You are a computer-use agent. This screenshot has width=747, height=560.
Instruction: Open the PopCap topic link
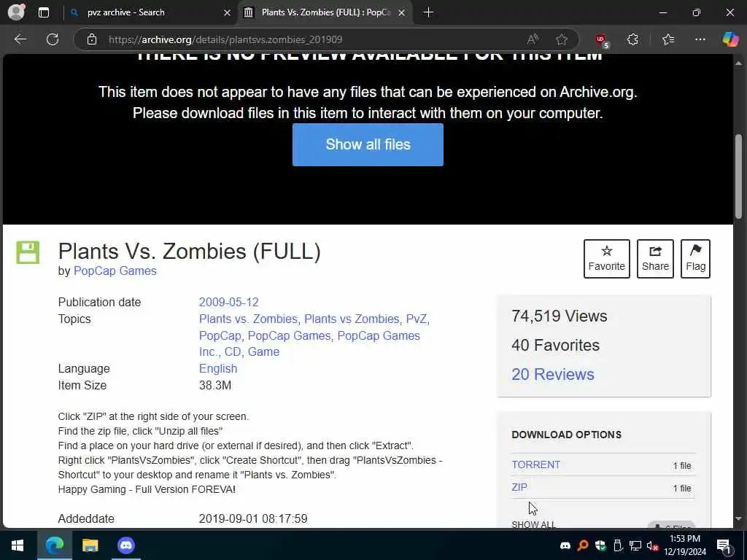[220, 335]
